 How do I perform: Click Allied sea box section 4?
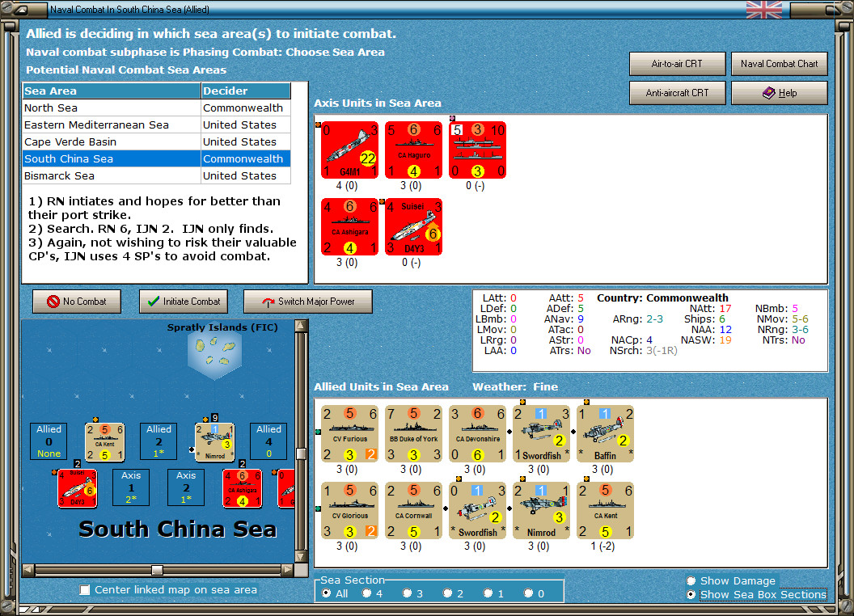268,441
